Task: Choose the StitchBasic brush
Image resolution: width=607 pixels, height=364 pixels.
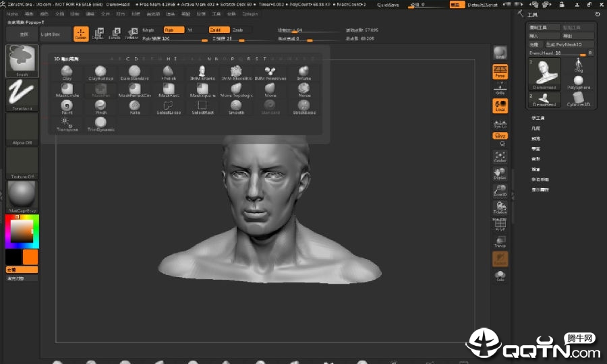Action: point(304,107)
